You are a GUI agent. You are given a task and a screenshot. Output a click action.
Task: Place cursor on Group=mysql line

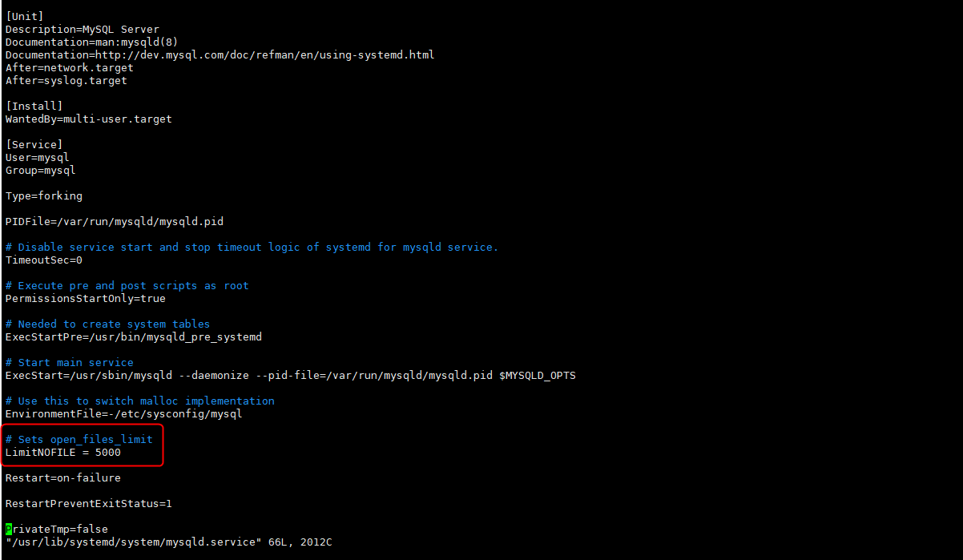click(41, 170)
